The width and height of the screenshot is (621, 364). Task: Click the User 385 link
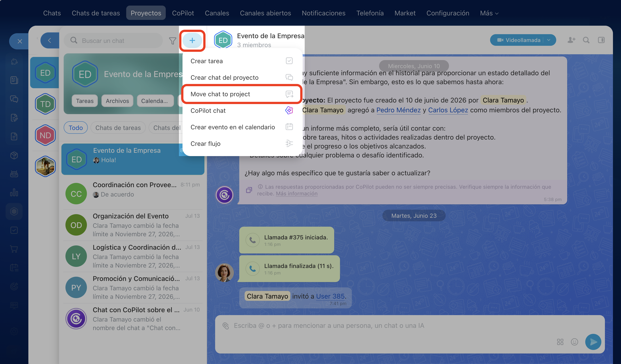click(x=330, y=296)
